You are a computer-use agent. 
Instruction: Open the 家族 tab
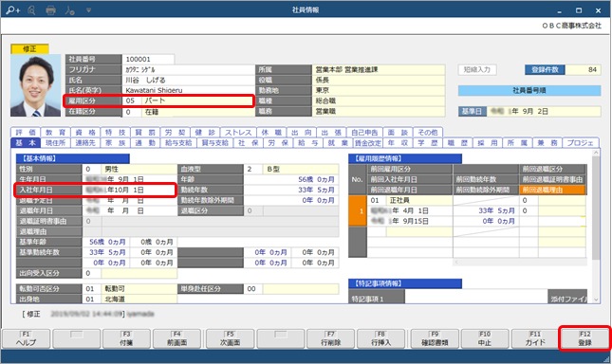(x=115, y=143)
